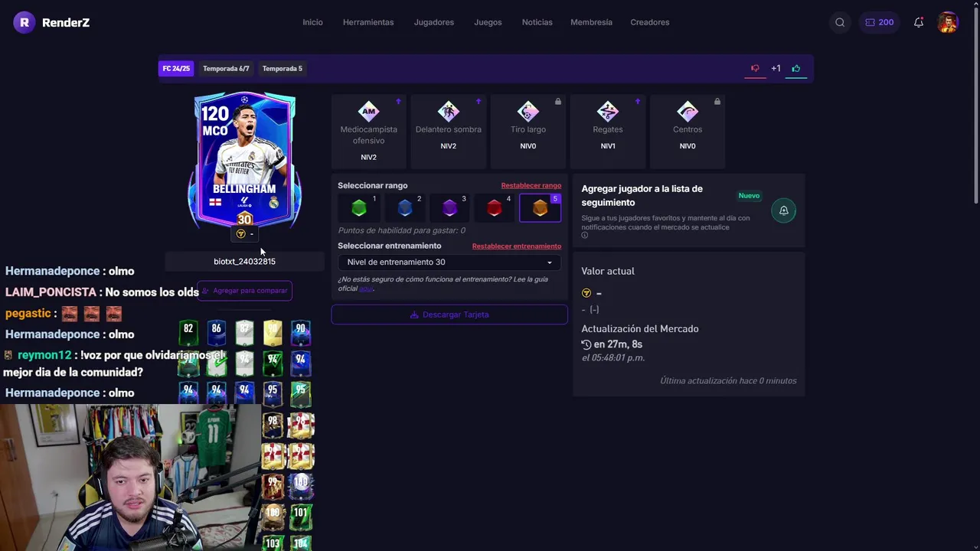The width and height of the screenshot is (980, 551).
Task: Open Membresía menu
Action: click(x=591, y=22)
